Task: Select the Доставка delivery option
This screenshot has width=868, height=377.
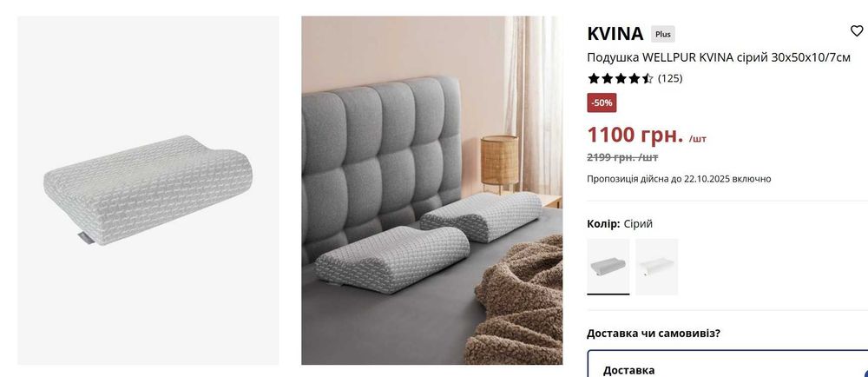Action: coord(727,364)
